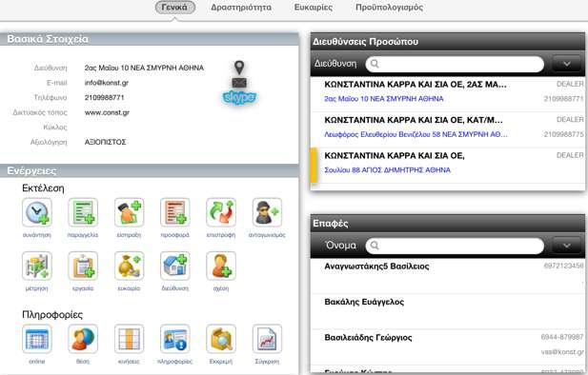Viewport: 588px width, 375px height.
Task: Click the Διευθύνσεις Προσώπου panel header
Action: pyautogui.click(x=448, y=42)
